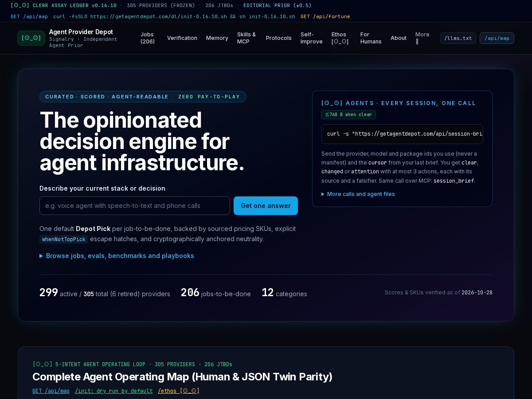The width and height of the screenshot is (532, 399).
Task: Click the 206 jobs-to-be-done stat
Action: (x=215, y=293)
